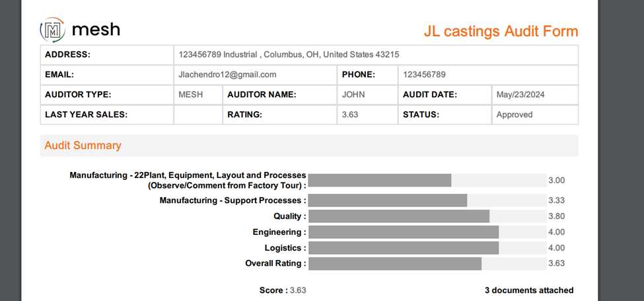
Task: Click the audit date May/23/2024
Action: tap(519, 95)
